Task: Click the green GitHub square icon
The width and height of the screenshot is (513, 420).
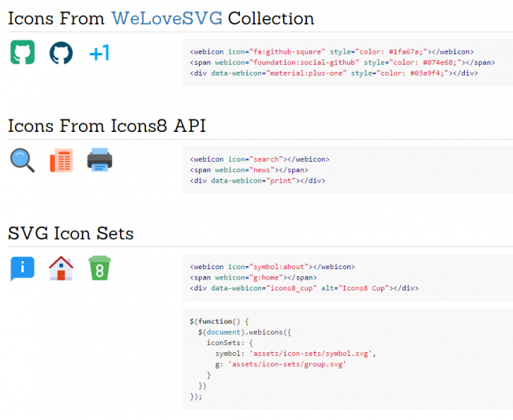Action: click(x=22, y=52)
